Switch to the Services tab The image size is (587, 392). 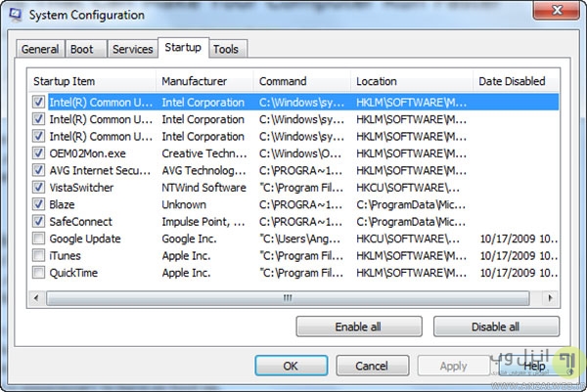[132, 49]
